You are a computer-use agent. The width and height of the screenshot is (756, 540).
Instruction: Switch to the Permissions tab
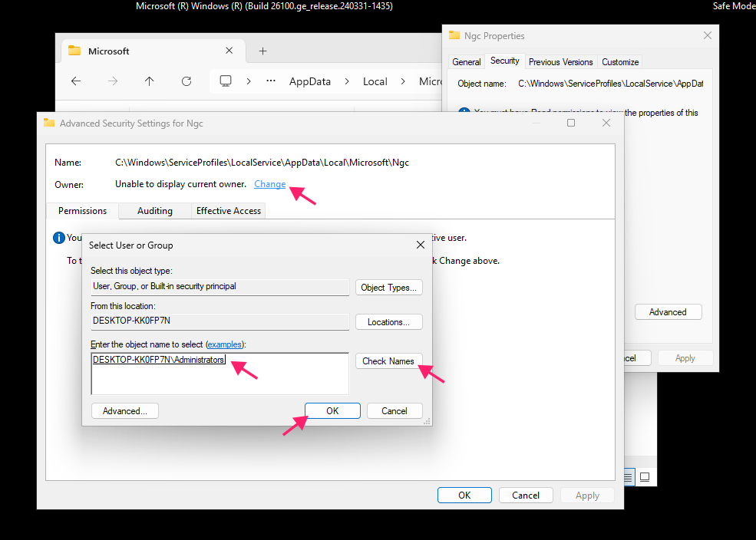coord(82,211)
